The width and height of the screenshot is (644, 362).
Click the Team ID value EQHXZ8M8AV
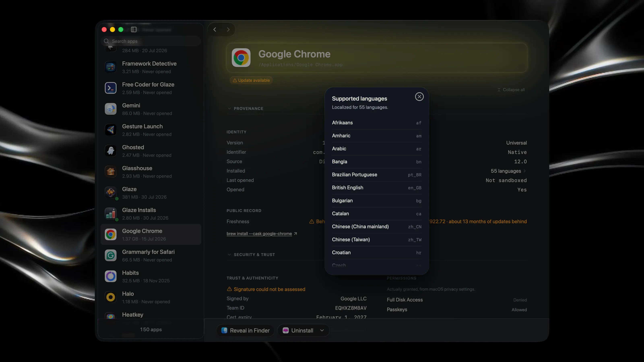coord(351,308)
